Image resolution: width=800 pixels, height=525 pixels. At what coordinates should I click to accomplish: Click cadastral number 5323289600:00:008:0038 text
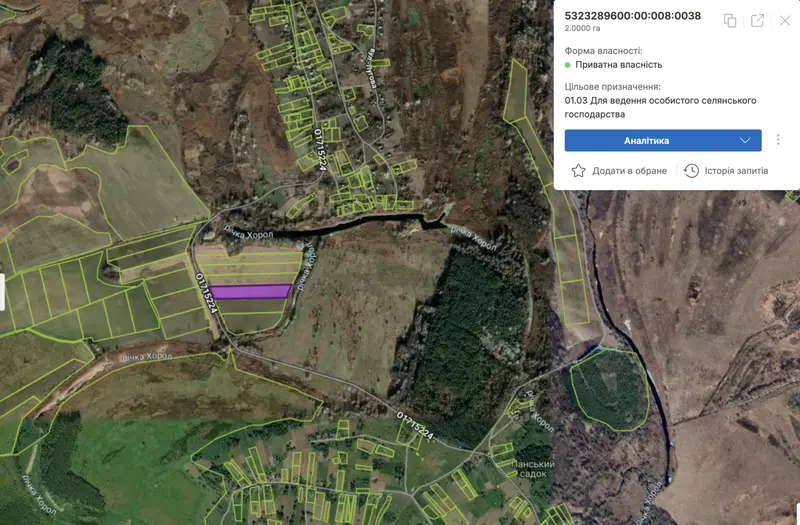[x=633, y=16]
